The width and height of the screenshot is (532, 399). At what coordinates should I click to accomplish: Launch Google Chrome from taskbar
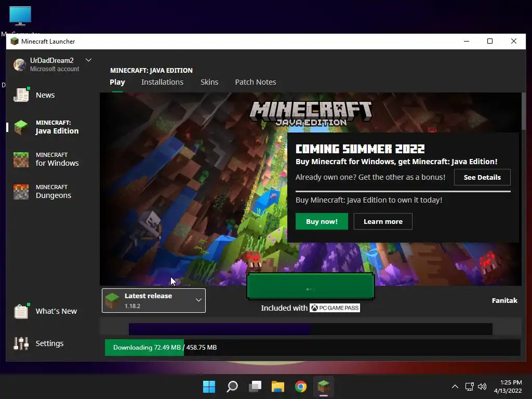click(301, 387)
